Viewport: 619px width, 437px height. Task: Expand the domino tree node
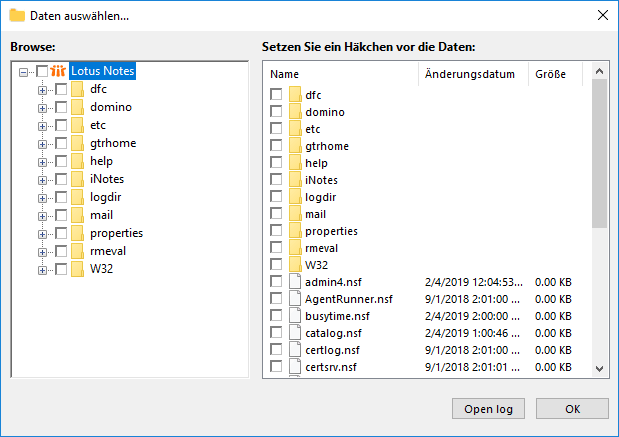[x=42, y=108]
